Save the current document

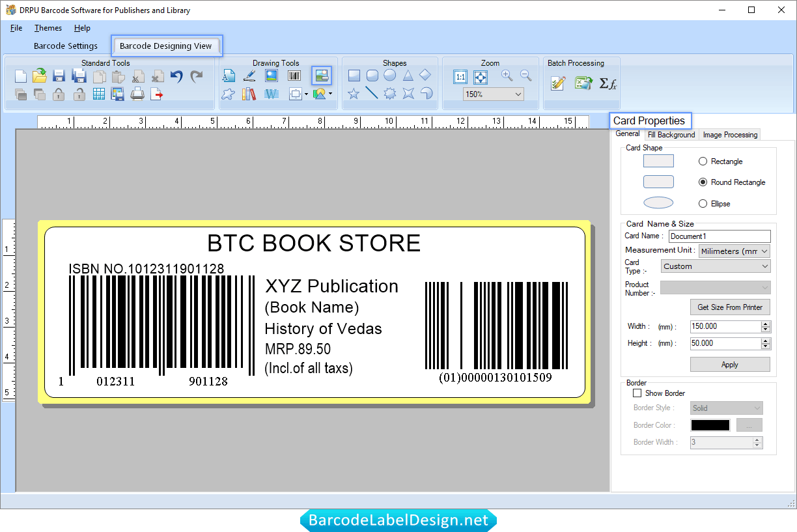59,76
